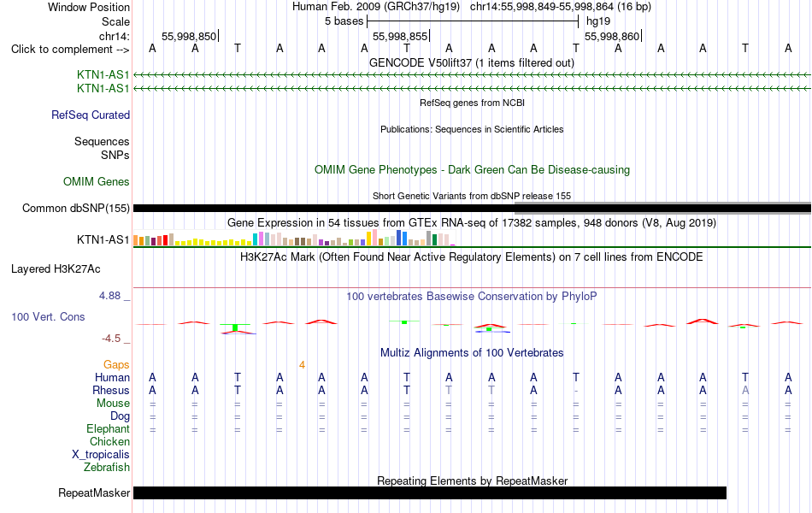Click 'Multiz Alignments of 100 Vertebrates' title
Screen dimensions: 812x513
(472, 353)
